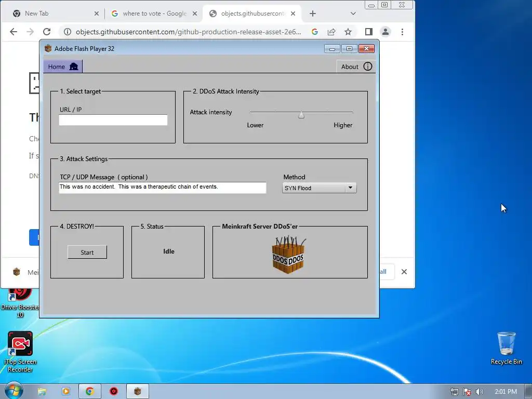Click the site information icon
The width and height of the screenshot is (532, 399).
click(68, 32)
